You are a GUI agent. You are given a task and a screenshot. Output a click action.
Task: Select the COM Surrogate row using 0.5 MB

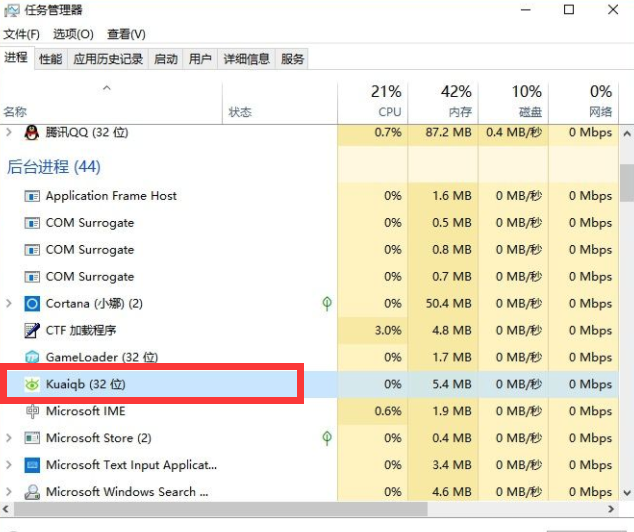pos(309,223)
